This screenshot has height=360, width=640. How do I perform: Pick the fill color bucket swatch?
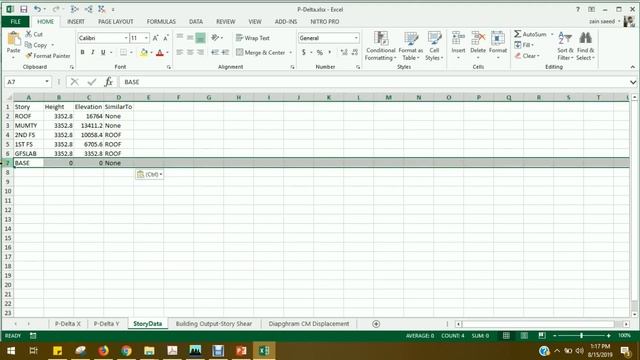click(x=144, y=52)
